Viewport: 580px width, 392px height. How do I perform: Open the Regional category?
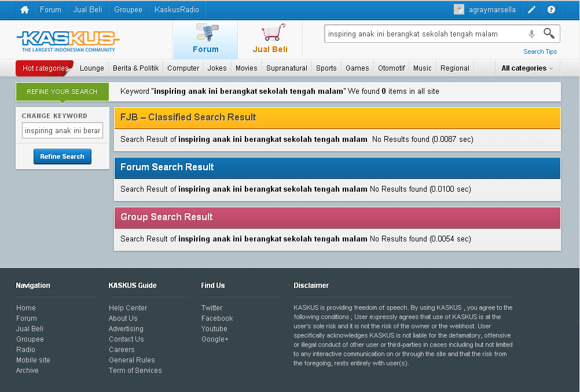point(455,68)
